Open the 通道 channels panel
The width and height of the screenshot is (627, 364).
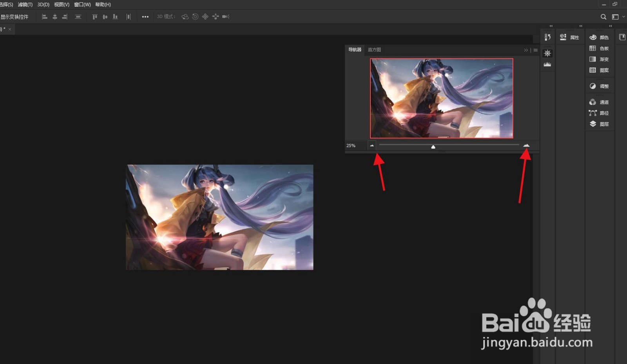(x=599, y=102)
